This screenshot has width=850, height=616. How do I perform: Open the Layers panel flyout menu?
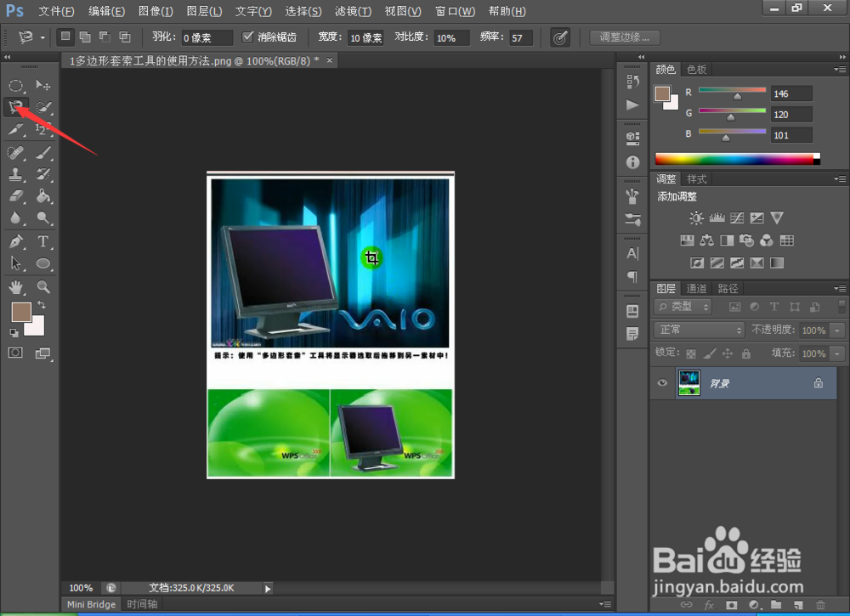pyautogui.click(x=840, y=288)
